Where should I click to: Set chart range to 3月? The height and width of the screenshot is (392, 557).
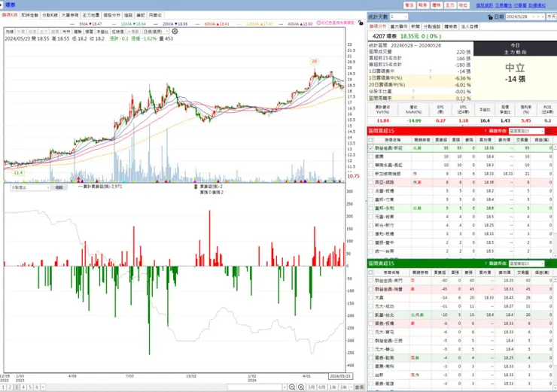[311, 387]
